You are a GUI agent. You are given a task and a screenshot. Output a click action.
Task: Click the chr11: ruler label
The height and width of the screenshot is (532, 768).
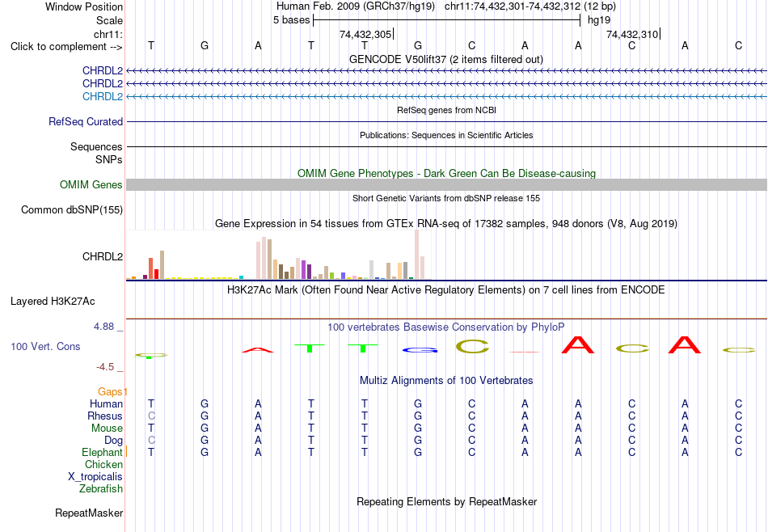click(x=108, y=34)
